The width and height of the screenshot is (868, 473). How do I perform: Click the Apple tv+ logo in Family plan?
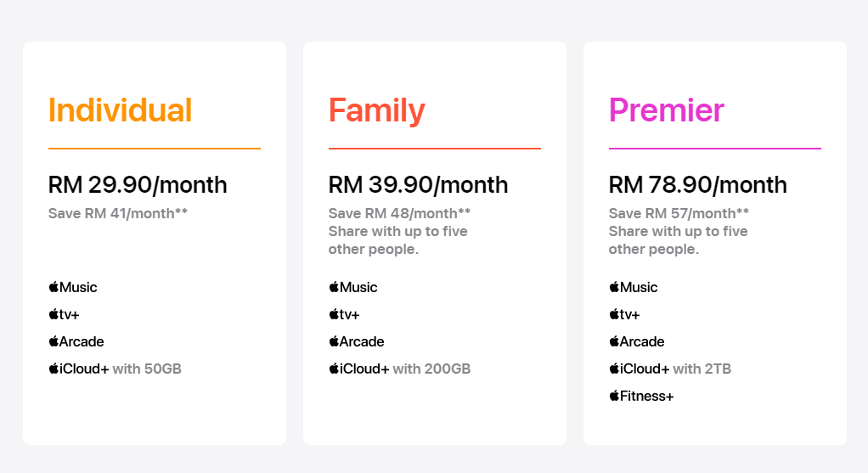pos(344,314)
